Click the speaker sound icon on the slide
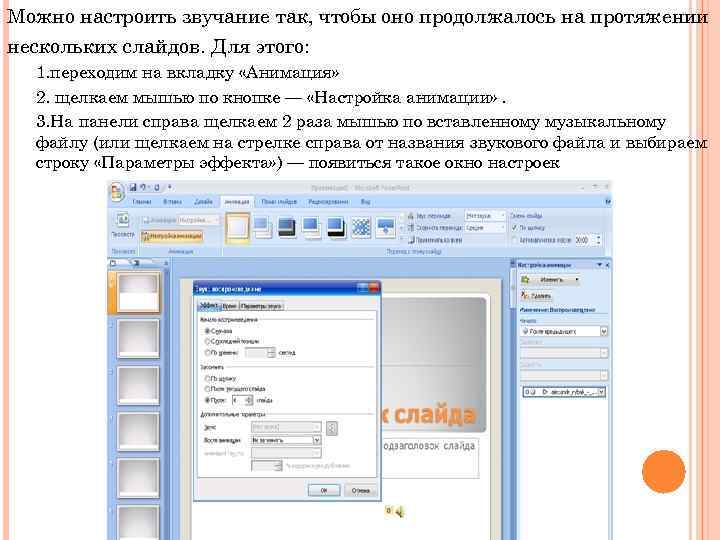 [399, 511]
